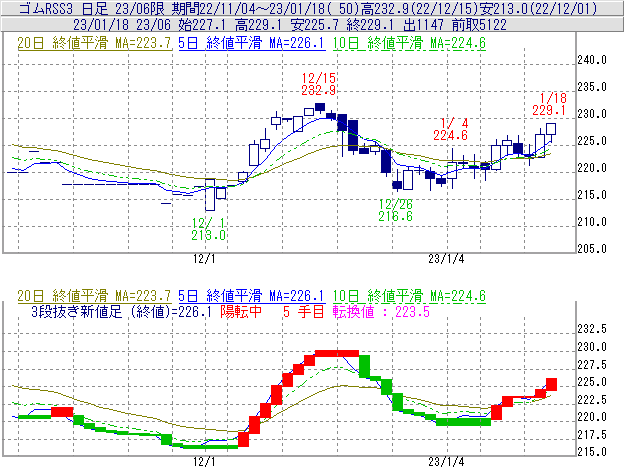Image resolution: width=624 pixels, height=475 pixels.
Task: Click the 23/1/4 date label under lower chart
Action: coord(446,462)
